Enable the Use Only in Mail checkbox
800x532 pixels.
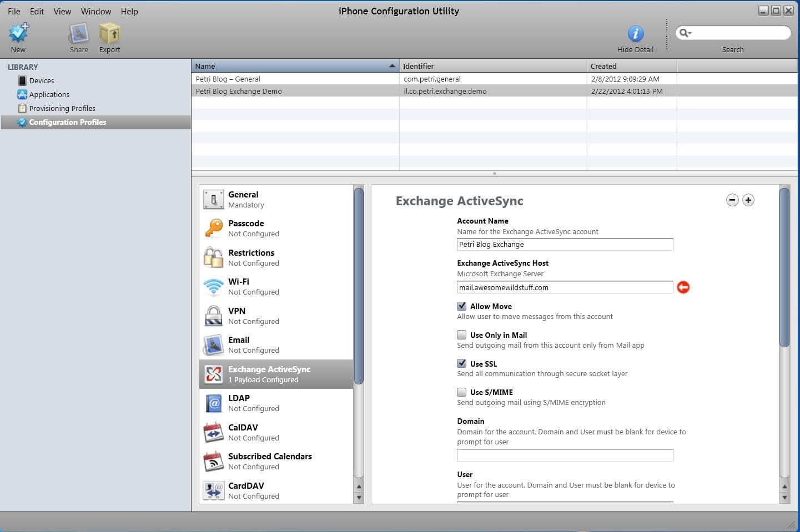[461, 335]
